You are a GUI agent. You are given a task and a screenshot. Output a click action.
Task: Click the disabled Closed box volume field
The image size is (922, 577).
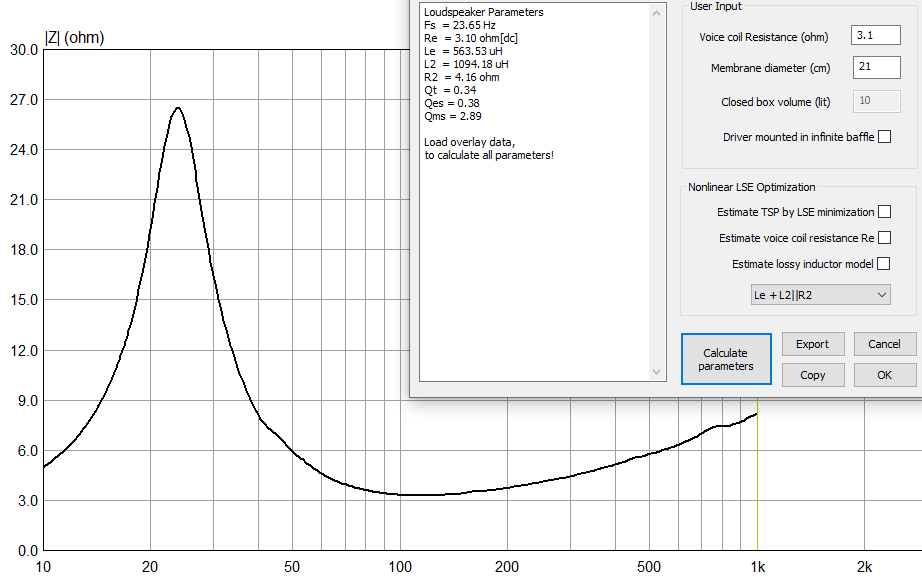876,101
